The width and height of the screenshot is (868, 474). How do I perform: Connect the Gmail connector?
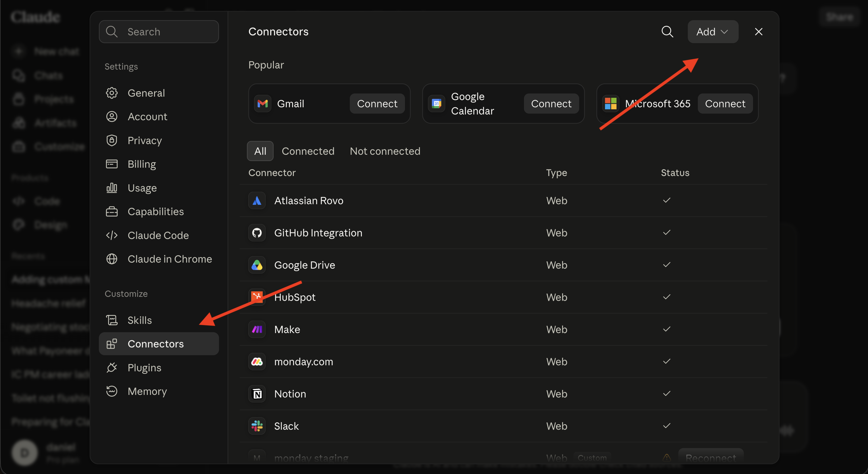tap(377, 104)
